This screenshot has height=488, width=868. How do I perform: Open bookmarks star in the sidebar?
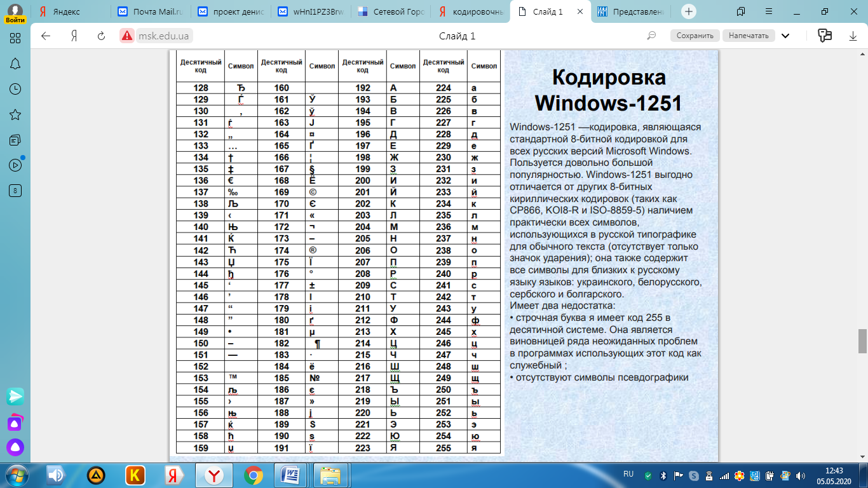click(16, 114)
